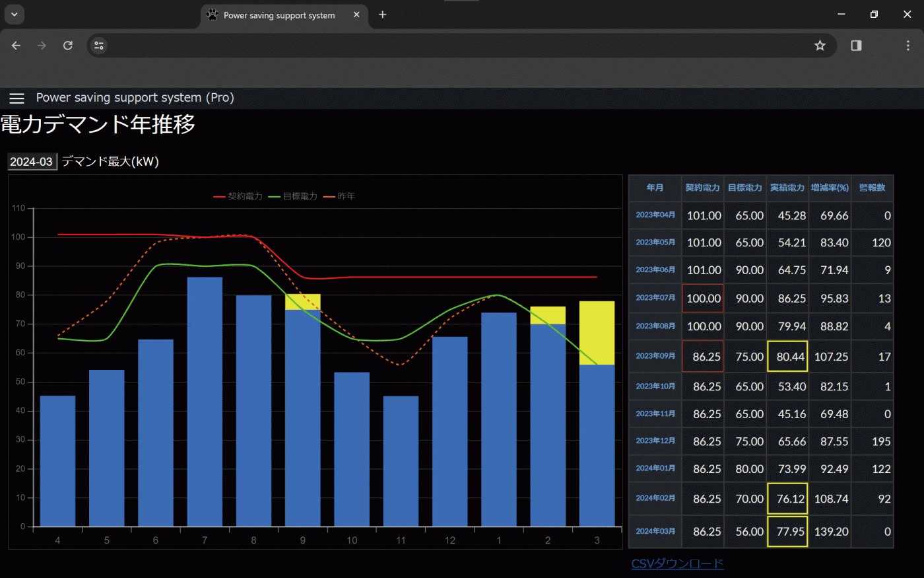Click the yellow excess segment on month 3 bar

(x=597, y=333)
